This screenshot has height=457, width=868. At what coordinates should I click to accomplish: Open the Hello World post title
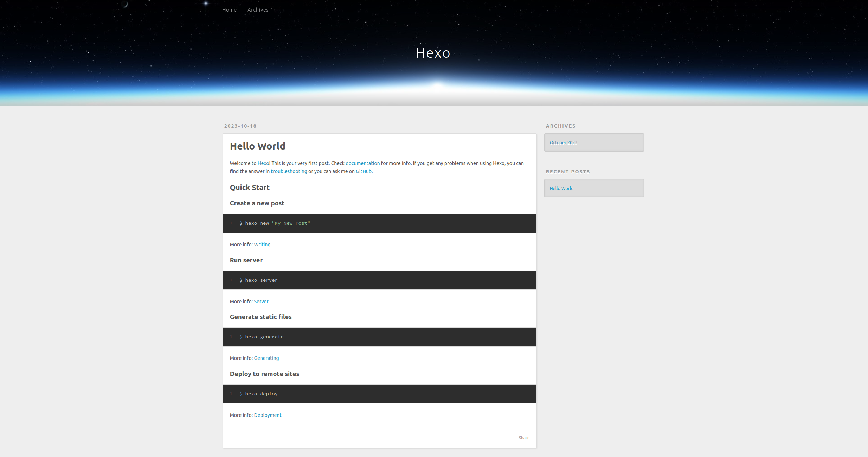tap(257, 146)
